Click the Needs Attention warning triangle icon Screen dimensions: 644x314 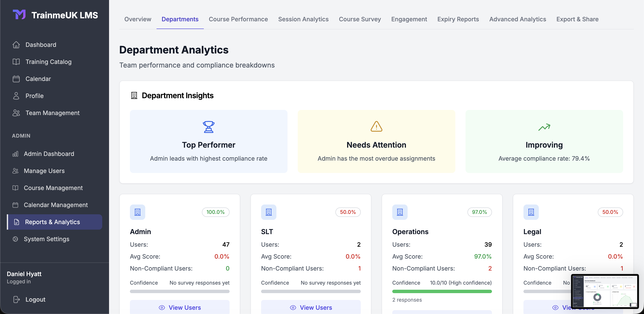376,127
